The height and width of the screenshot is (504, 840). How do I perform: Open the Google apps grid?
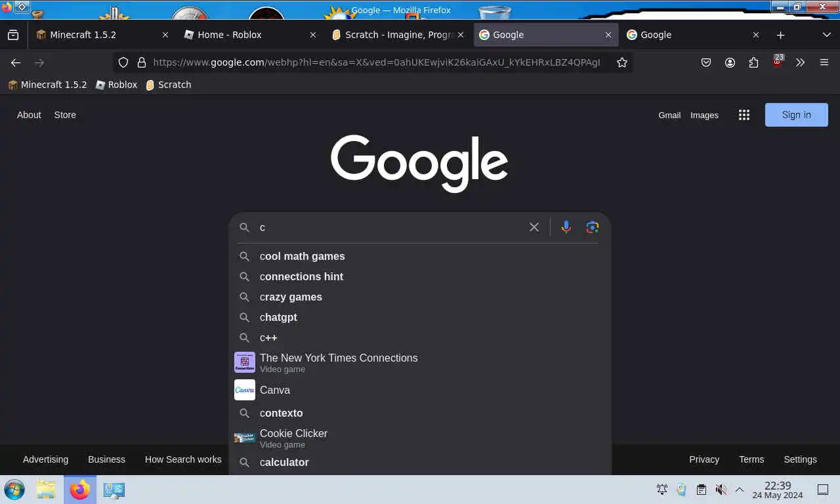(x=744, y=115)
